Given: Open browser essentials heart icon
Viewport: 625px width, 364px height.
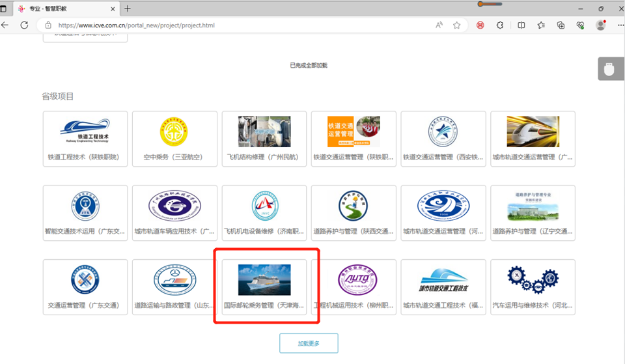Looking at the screenshot, I should tap(580, 25).
